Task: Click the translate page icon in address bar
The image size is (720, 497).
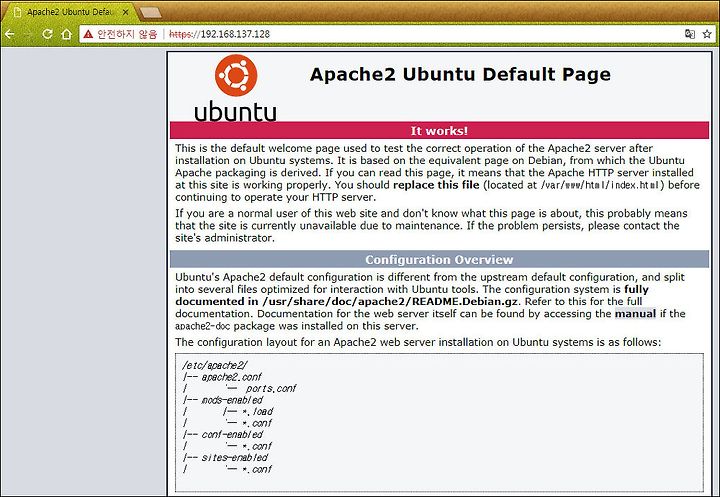Action: [x=690, y=34]
